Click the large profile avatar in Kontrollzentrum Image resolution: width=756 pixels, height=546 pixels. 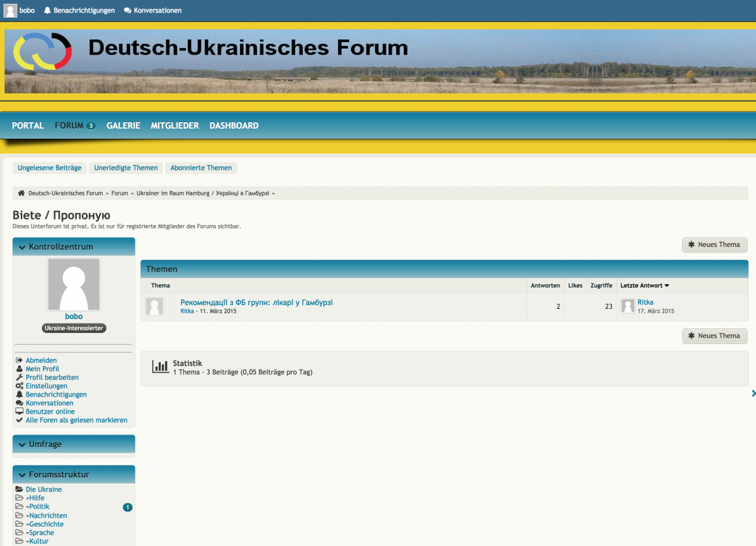(x=74, y=284)
